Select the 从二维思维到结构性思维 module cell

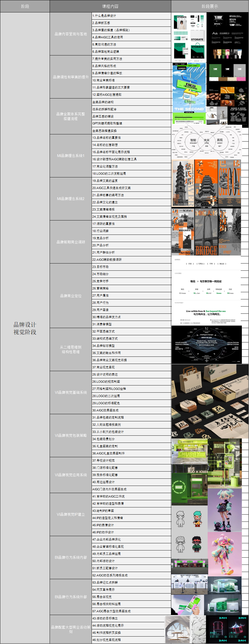tap(71, 350)
